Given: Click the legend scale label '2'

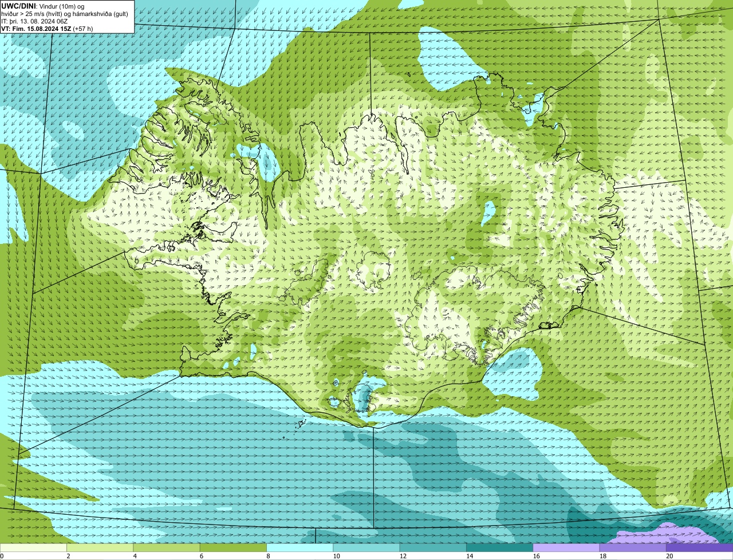Looking at the screenshot, I should (x=68, y=556).
